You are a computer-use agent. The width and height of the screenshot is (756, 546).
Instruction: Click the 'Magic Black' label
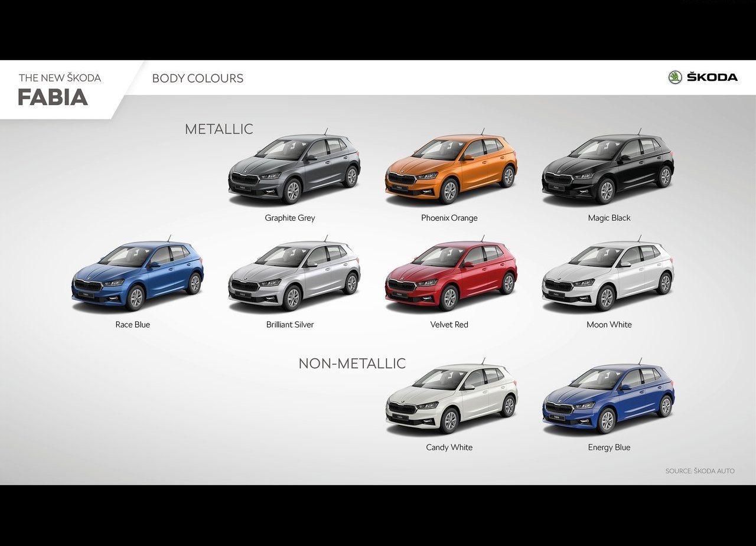click(610, 218)
